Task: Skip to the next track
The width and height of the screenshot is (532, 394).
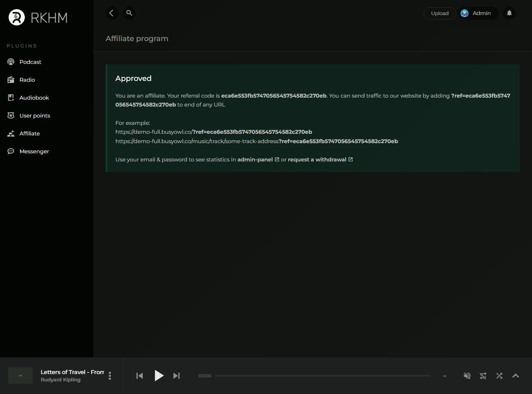Action: tap(176, 376)
